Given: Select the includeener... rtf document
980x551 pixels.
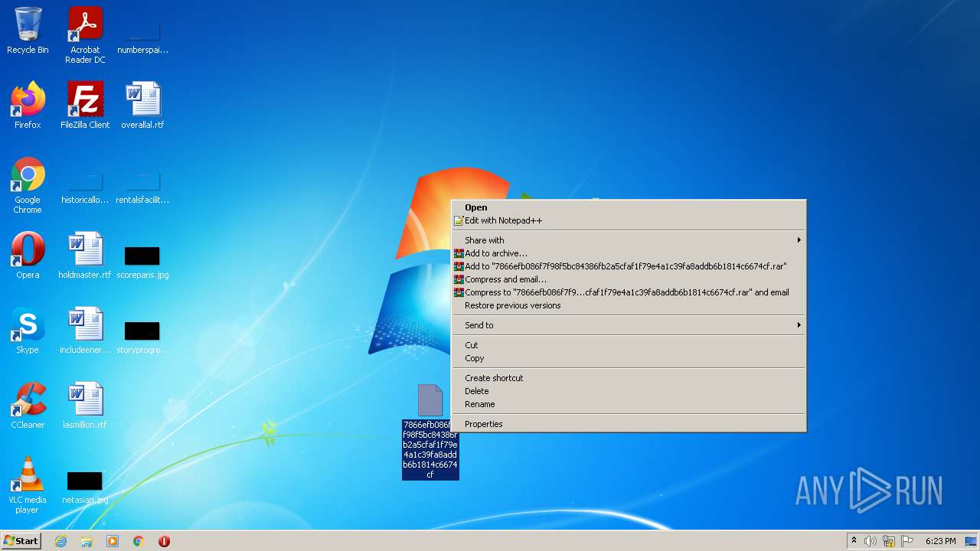Looking at the screenshot, I should [x=85, y=331].
